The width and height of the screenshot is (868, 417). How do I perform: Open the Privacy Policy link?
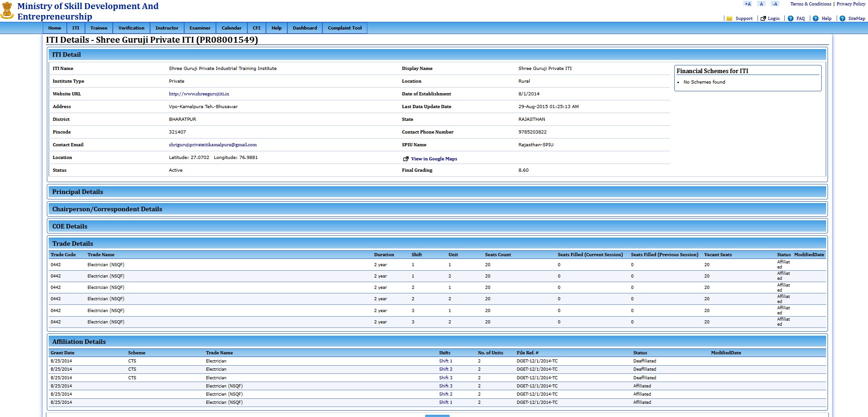851,4
